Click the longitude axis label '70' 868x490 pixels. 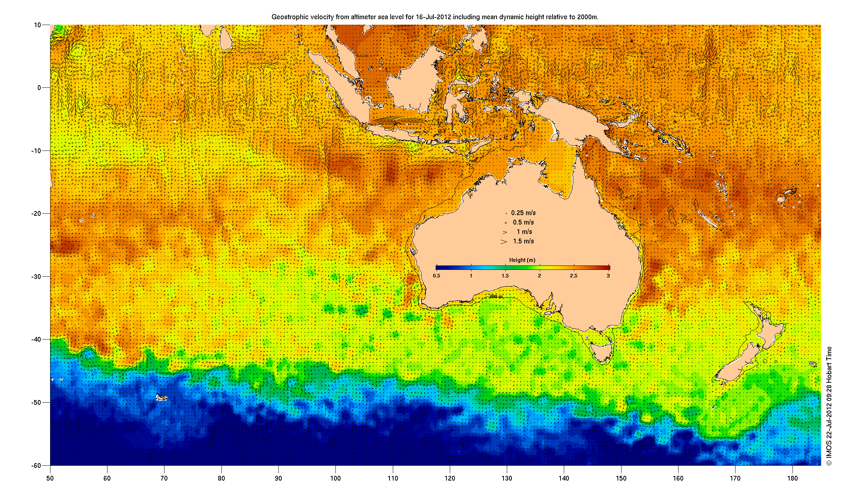tap(164, 478)
